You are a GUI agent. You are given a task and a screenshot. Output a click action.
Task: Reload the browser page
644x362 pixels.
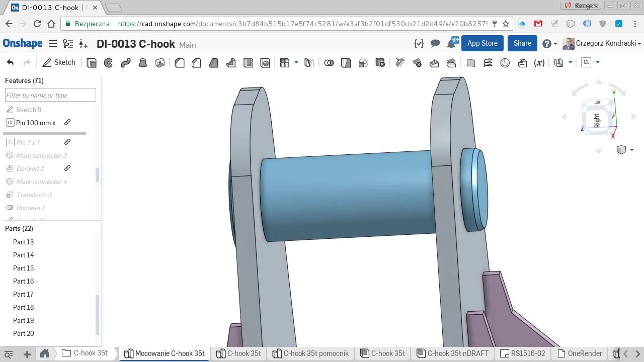pos(37,24)
